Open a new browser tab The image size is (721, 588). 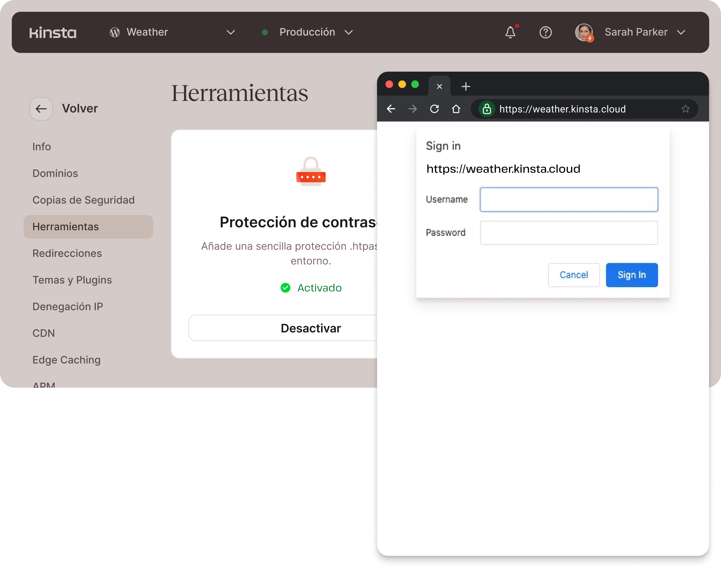pos(466,87)
